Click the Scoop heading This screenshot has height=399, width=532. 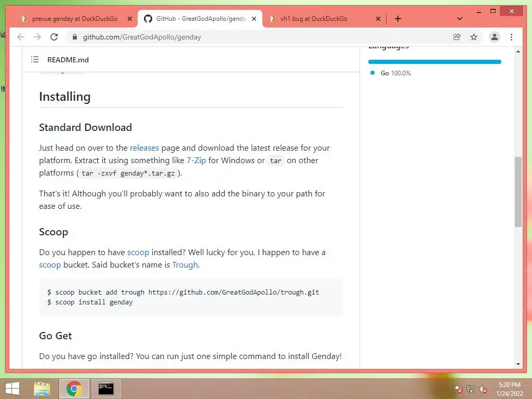(54, 232)
